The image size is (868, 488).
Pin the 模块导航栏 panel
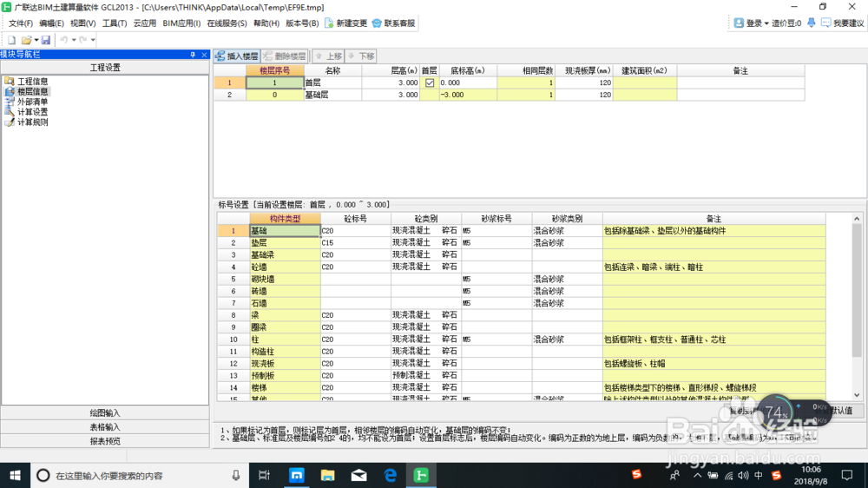tap(193, 55)
